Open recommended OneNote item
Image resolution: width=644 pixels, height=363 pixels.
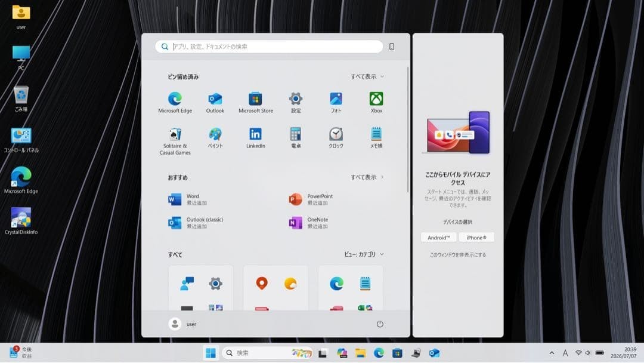click(x=308, y=223)
